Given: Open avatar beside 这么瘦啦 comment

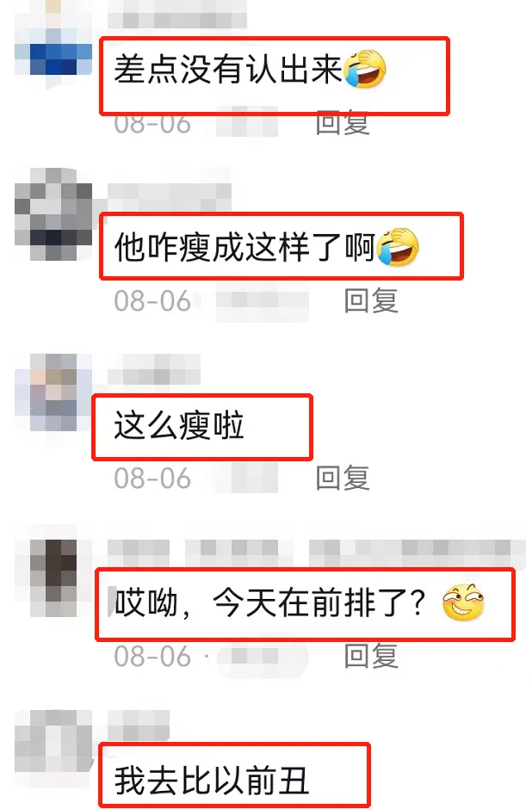Looking at the screenshot, I should 53,392.
